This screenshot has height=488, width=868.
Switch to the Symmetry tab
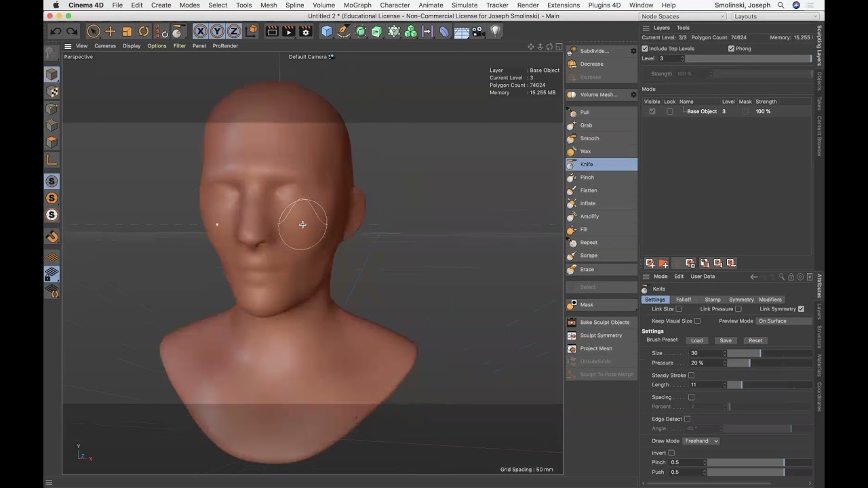point(741,300)
